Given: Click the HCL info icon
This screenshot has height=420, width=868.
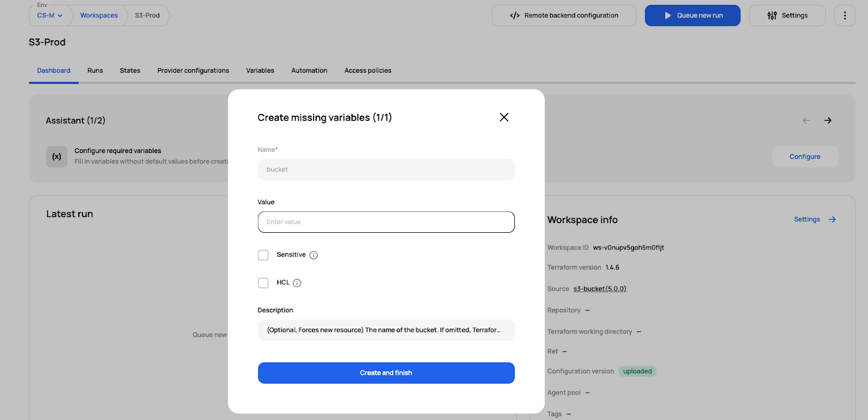Looking at the screenshot, I should [297, 283].
